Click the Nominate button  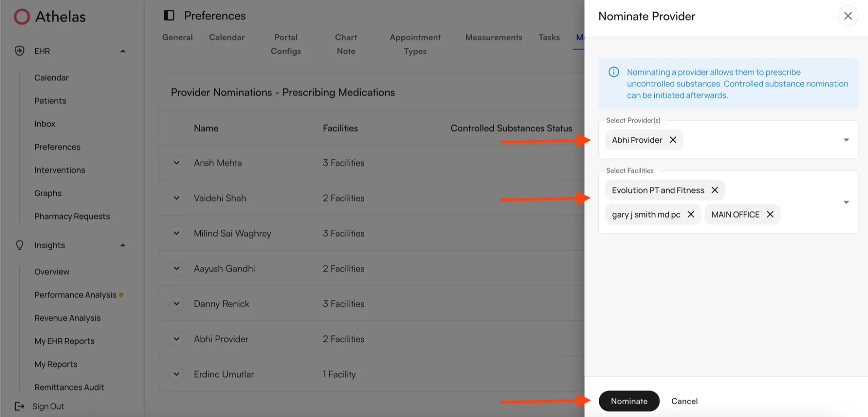click(629, 401)
